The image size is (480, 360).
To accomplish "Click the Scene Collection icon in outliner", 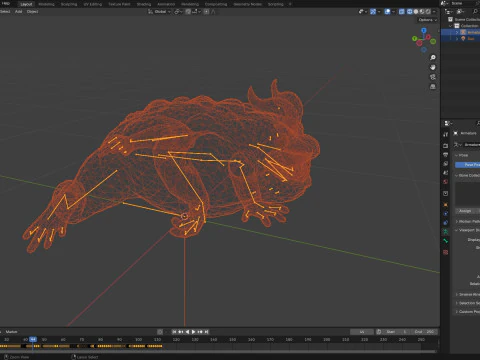I will coord(450,19).
